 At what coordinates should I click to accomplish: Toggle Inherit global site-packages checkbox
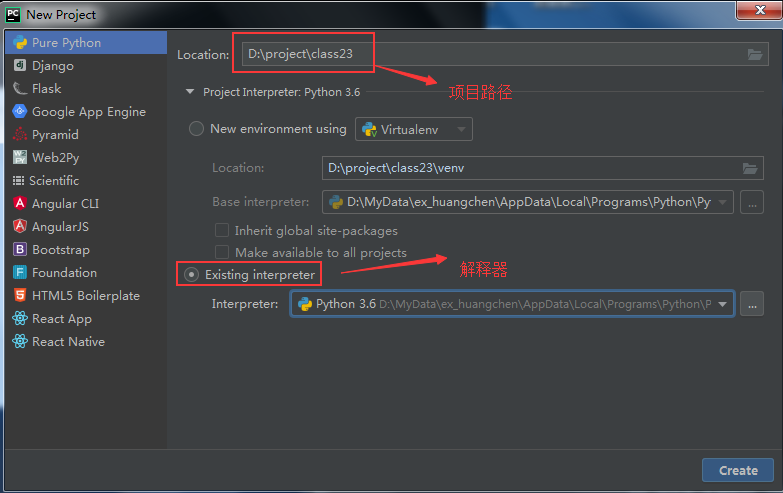(222, 230)
